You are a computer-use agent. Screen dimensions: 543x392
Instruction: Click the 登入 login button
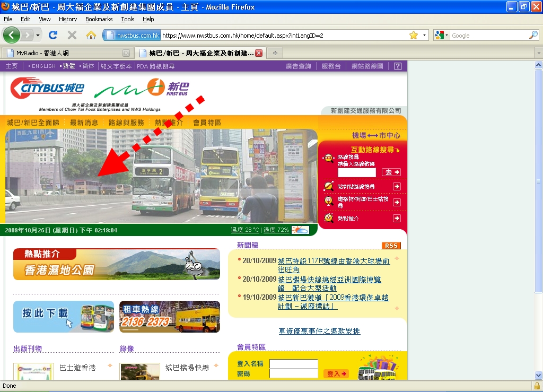click(x=337, y=373)
